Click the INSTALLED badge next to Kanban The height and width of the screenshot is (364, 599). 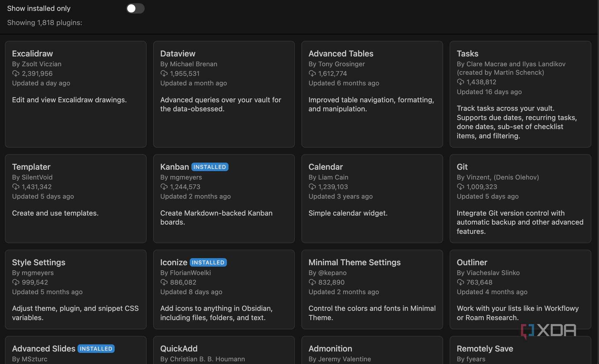[210, 167]
